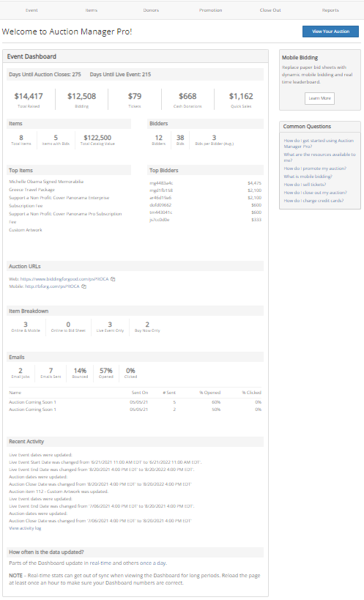The height and width of the screenshot is (600, 364).
Task: Click 'Auction item 112 - Custom Artwork was updated' entry
Action: click(59, 492)
